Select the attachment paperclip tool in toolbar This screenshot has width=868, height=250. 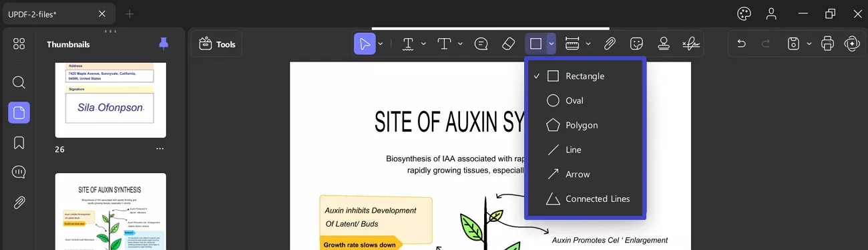click(610, 43)
